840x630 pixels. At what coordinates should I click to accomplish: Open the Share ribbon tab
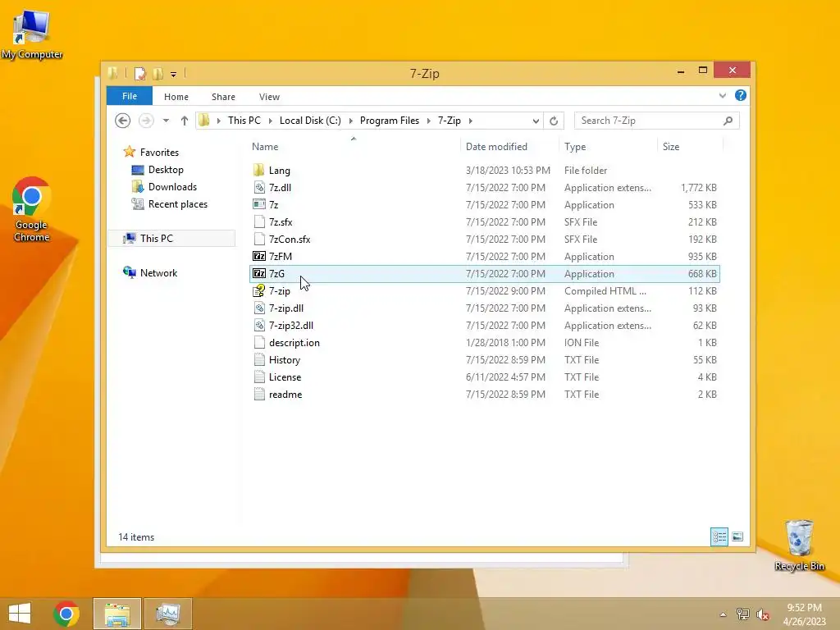pyautogui.click(x=223, y=97)
